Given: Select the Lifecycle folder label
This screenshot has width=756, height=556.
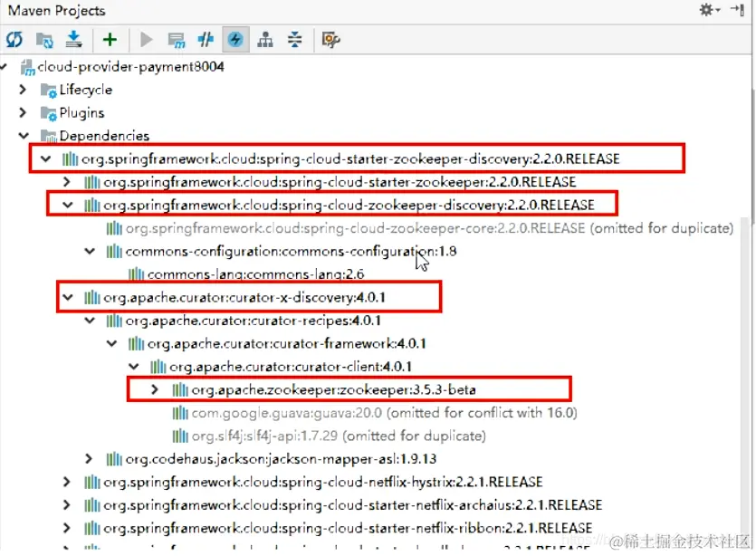Looking at the screenshot, I should point(86,90).
